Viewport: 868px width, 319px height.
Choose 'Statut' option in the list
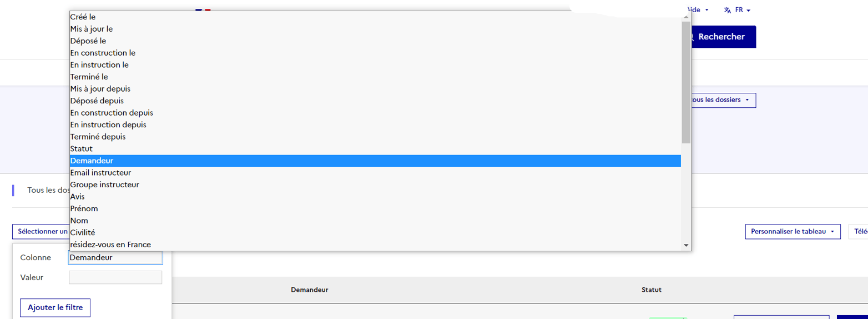[375, 149]
